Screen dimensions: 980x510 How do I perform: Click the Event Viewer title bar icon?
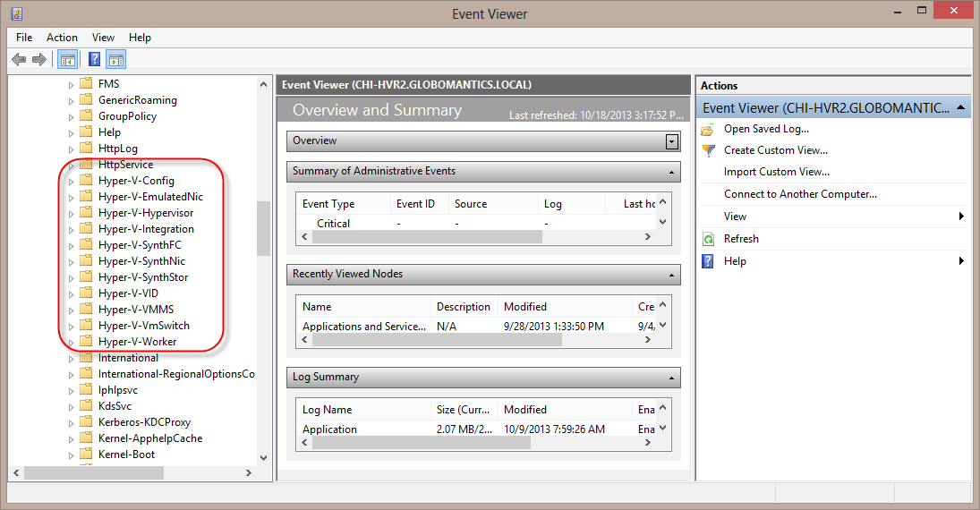tap(17, 13)
